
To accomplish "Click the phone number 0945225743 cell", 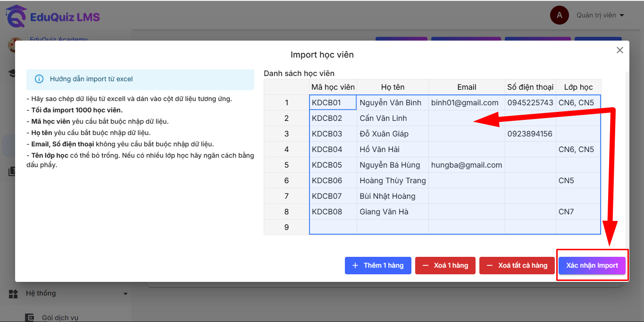I will [530, 102].
